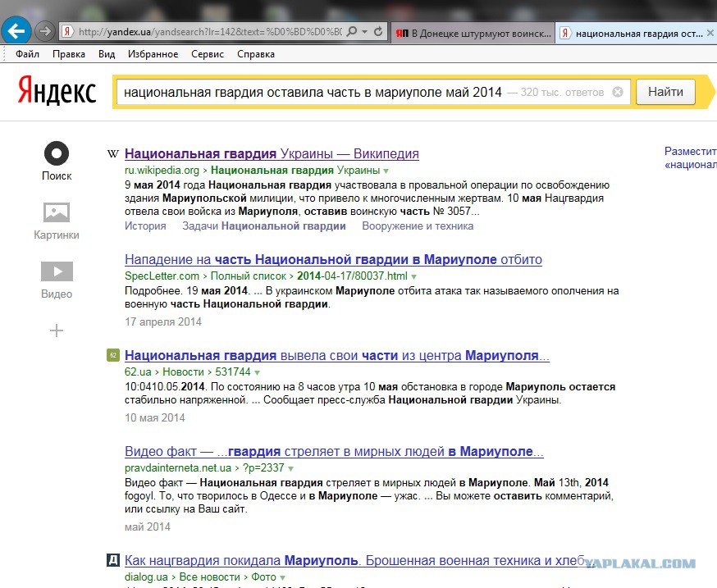
Task: Open 'Национальная гвардия Украины — Википедия' result
Action: tap(272, 153)
